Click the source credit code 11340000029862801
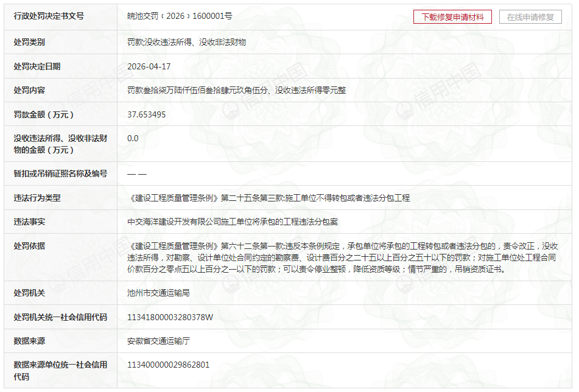579x392 pixels. point(168,365)
